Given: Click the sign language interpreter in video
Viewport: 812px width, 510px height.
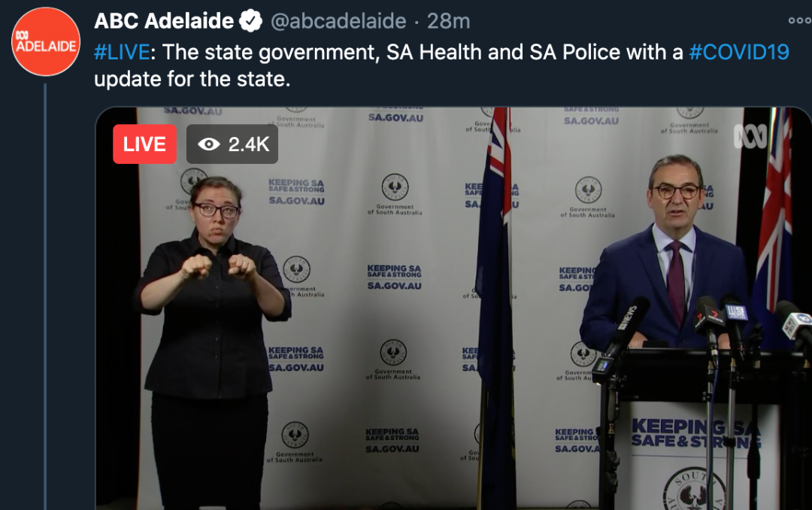Looking at the screenshot, I should (x=212, y=342).
